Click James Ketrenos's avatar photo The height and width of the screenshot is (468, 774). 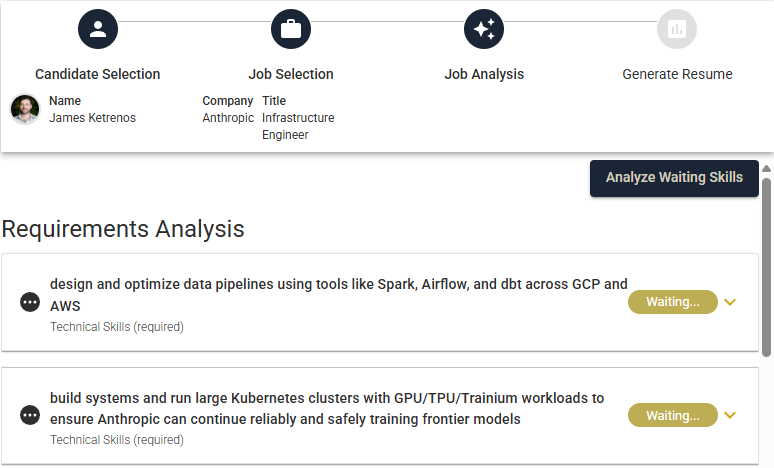point(25,109)
